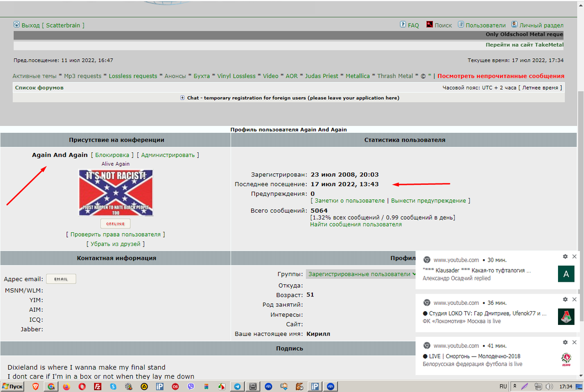Click the logout icon beside Выход

pyautogui.click(x=16, y=24)
